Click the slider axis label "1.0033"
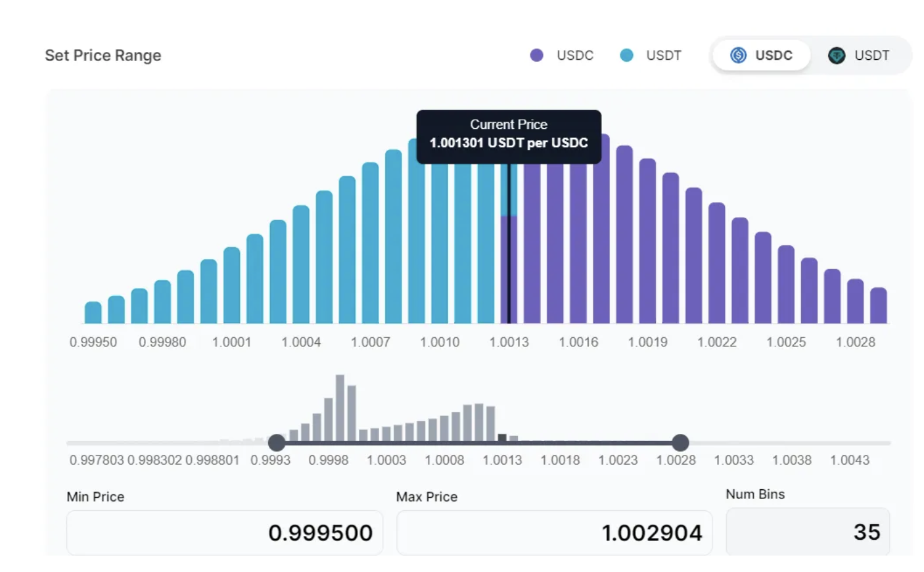 coord(734,460)
